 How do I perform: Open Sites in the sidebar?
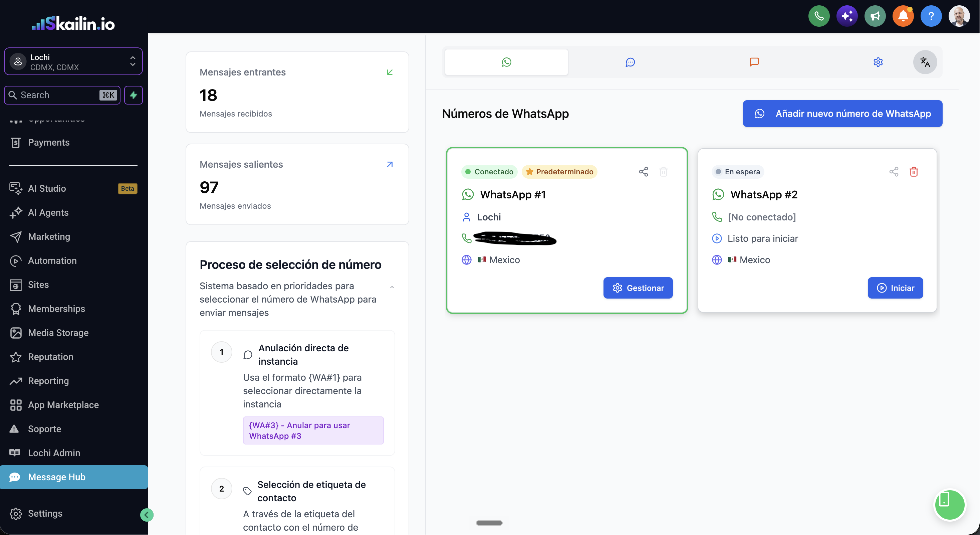pos(73,285)
